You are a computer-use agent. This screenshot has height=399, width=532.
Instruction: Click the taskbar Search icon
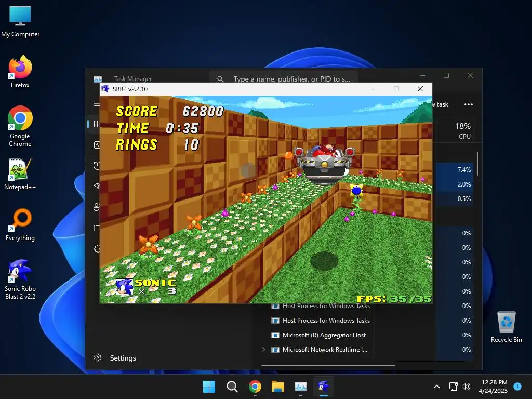232,387
